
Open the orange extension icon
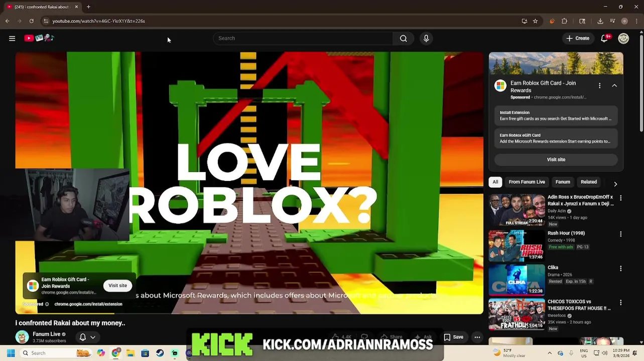pyautogui.click(x=552, y=21)
